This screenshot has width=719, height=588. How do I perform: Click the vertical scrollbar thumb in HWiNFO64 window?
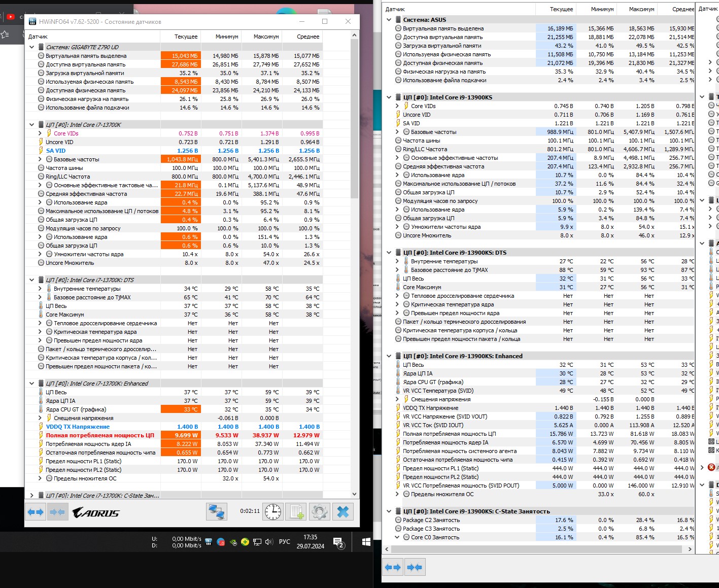point(354,119)
